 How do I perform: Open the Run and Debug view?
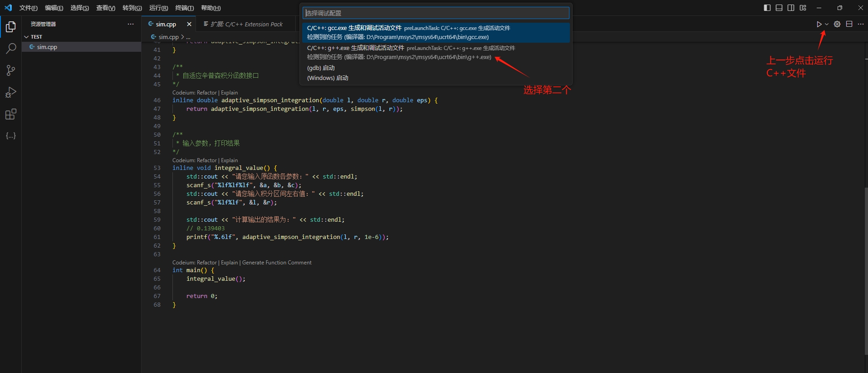[10, 92]
